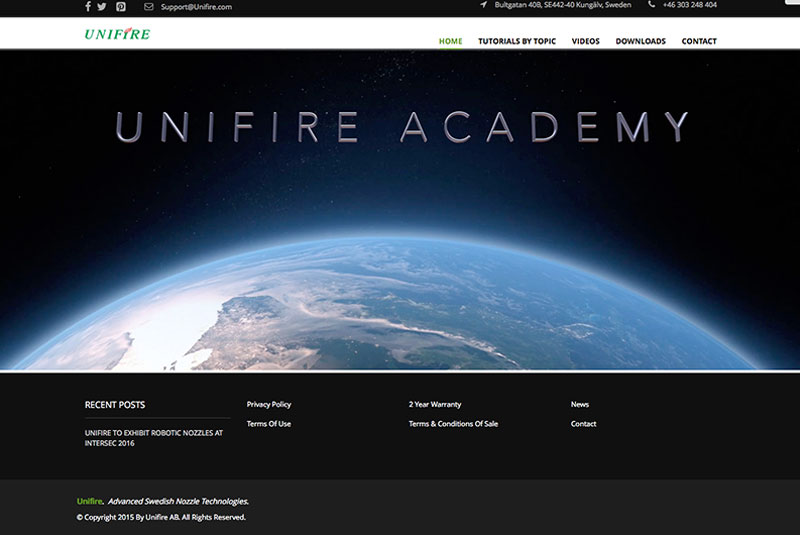Click the location arrow icon beside address

tap(483, 5)
